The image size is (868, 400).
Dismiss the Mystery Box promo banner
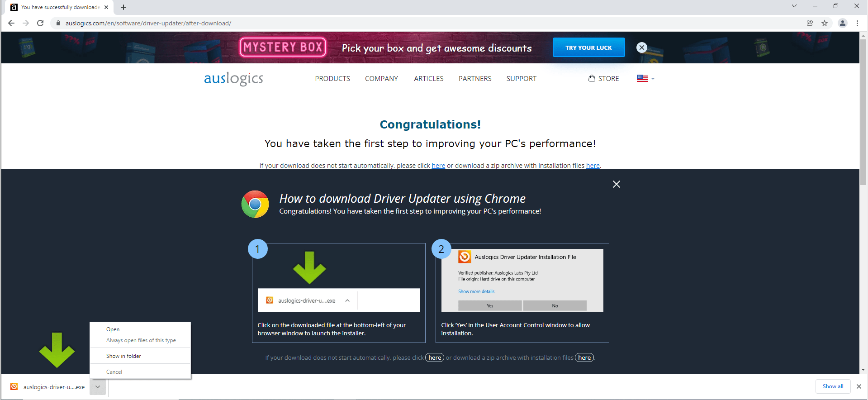[x=641, y=48]
